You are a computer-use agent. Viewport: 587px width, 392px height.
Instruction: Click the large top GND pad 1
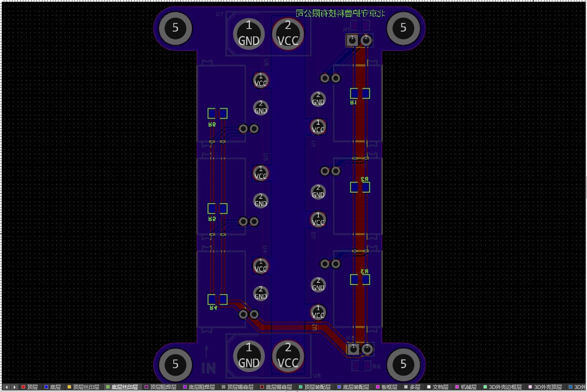(249, 34)
